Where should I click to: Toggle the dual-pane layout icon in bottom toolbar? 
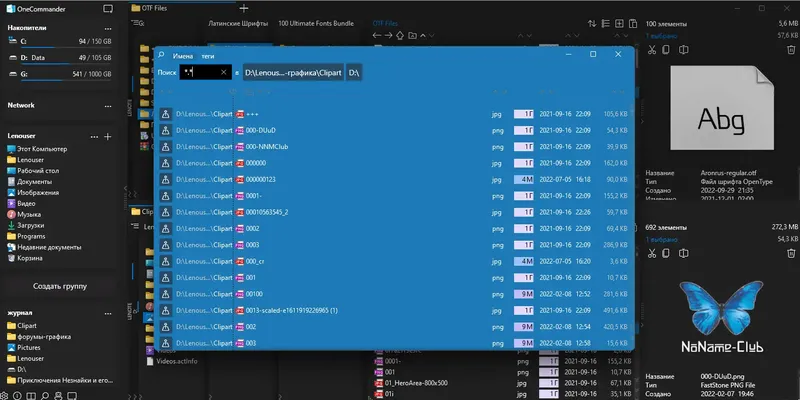(32, 395)
